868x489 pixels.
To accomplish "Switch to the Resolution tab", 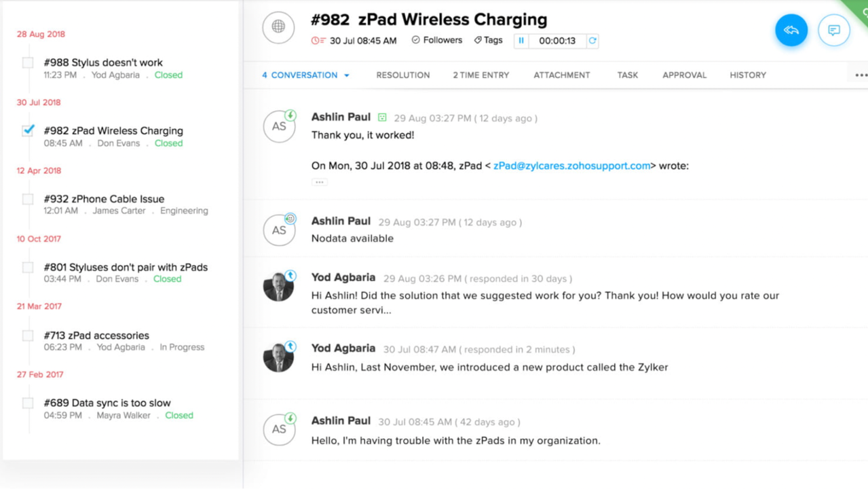I will coord(402,75).
